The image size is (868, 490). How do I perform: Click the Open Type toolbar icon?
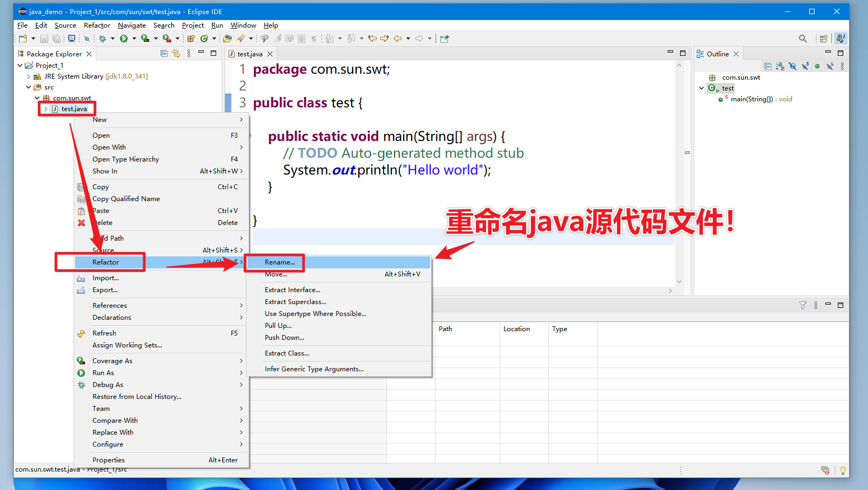tap(228, 38)
